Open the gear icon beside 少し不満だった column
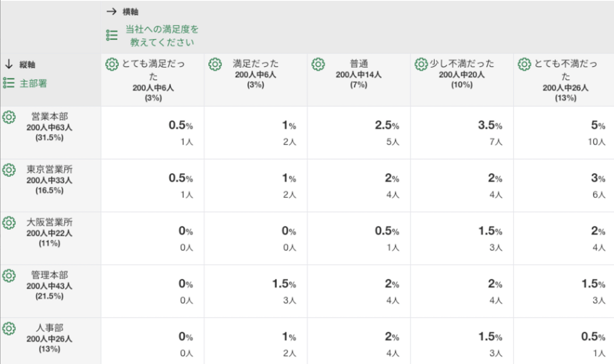Screen dimensions: 614x364 click(x=421, y=64)
